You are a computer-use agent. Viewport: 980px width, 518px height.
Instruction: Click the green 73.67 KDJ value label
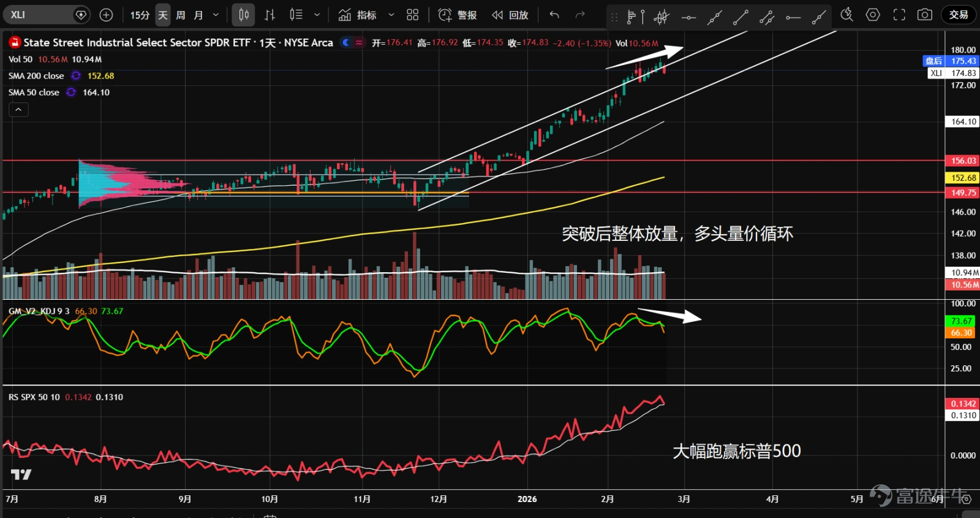[961, 321]
